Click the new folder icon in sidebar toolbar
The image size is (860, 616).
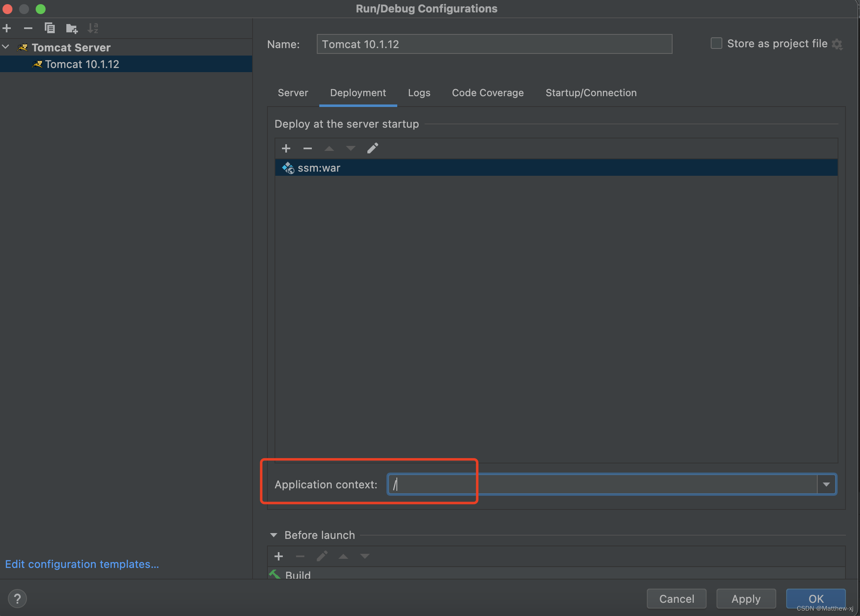coord(71,28)
